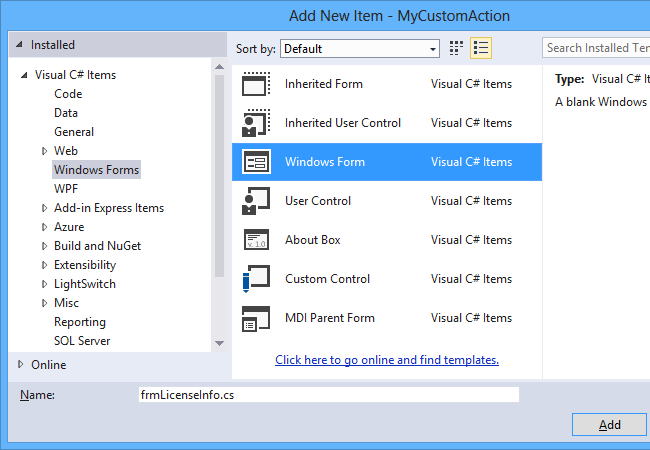Select the General category
The width and height of the screenshot is (650, 450).
(74, 132)
